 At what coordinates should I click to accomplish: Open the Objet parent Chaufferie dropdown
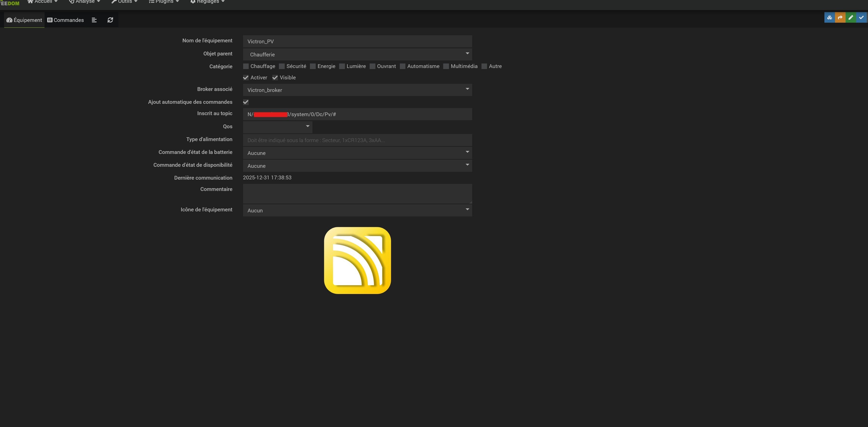coord(357,54)
